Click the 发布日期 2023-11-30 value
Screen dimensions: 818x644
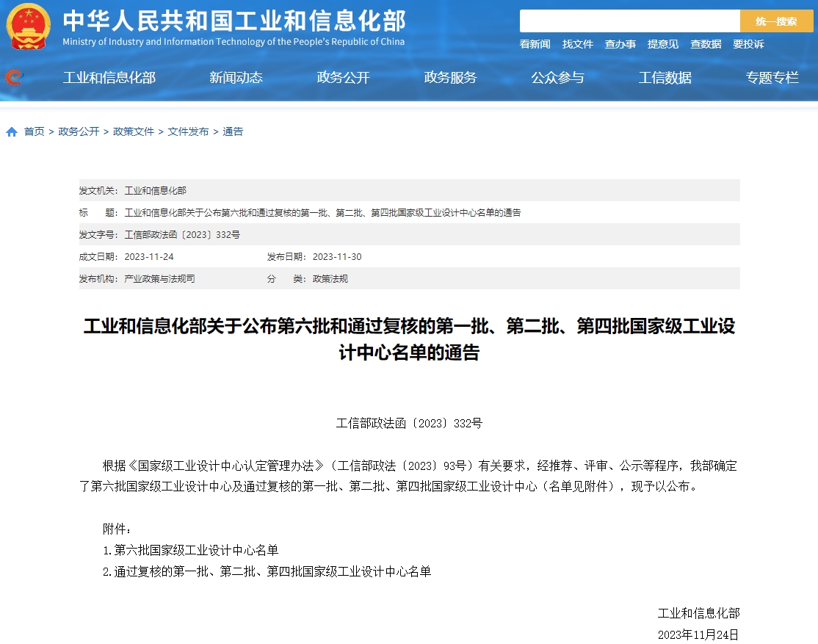[337, 257]
